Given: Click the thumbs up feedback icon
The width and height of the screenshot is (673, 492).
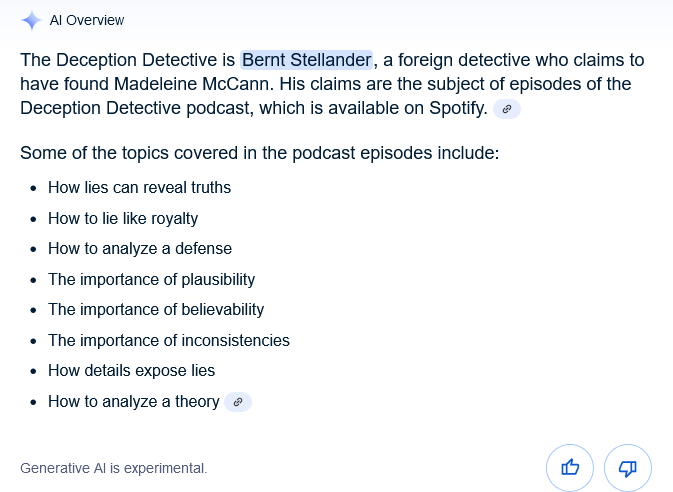Looking at the screenshot, I should click(570, 468).
